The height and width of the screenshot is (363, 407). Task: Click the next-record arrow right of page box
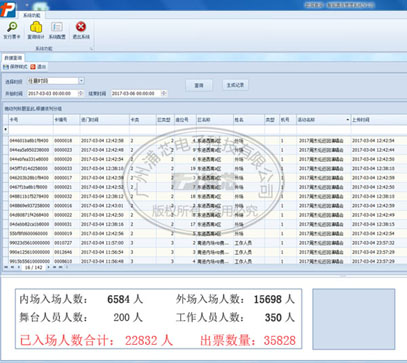48,267
